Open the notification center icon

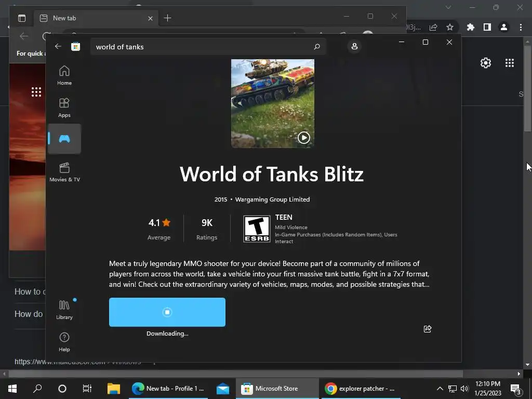(x=515, y=389)
